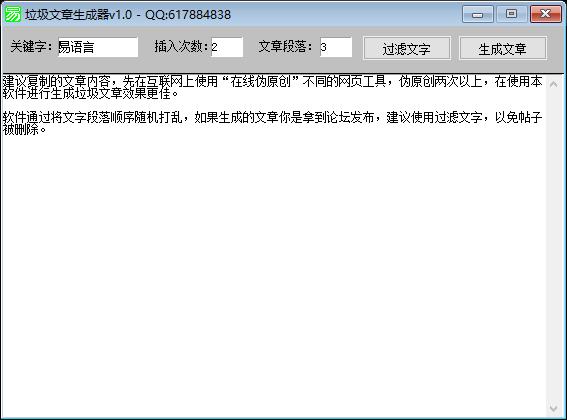Click the empty area of the text box
This screenshot has width=567, height=420.
tap(273, 275)
